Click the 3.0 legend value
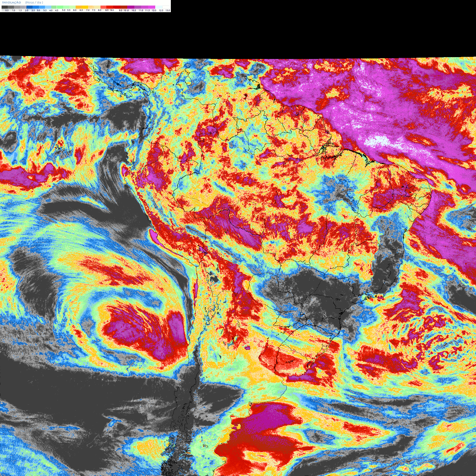Image resolution: width=476 pixels, height=476 pixels. 38,10
